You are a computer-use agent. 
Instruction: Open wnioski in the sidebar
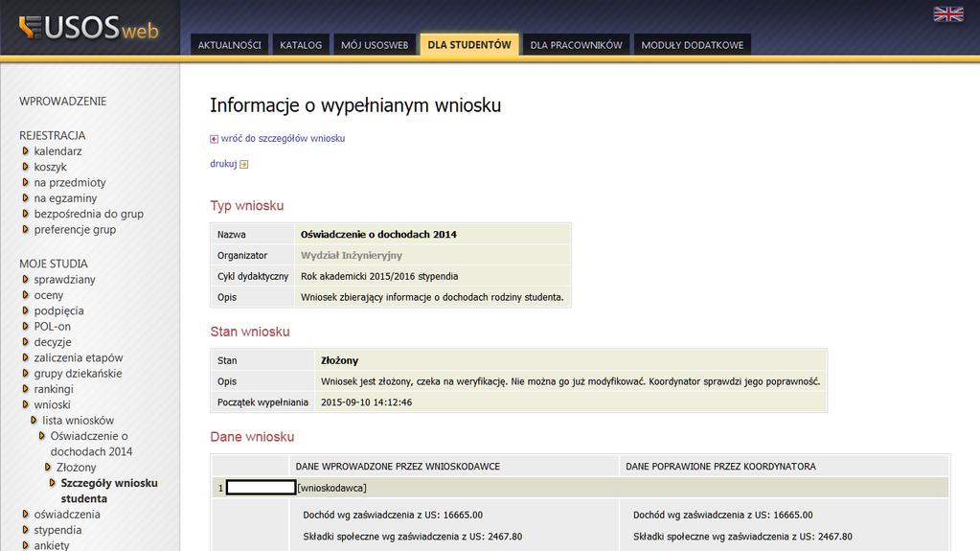pyautogui.click(x=53, y=404)
